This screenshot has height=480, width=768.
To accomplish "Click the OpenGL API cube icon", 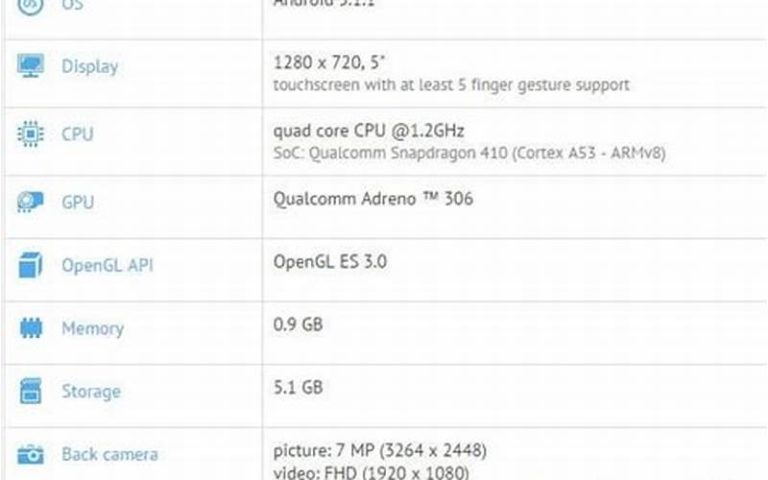I will [x=31, y=266].
